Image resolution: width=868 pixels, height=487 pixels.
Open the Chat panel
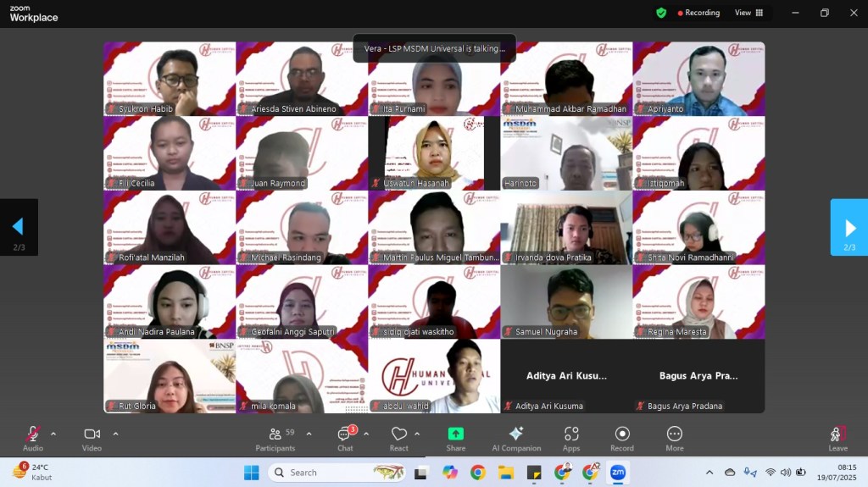(x=345, y=437)
